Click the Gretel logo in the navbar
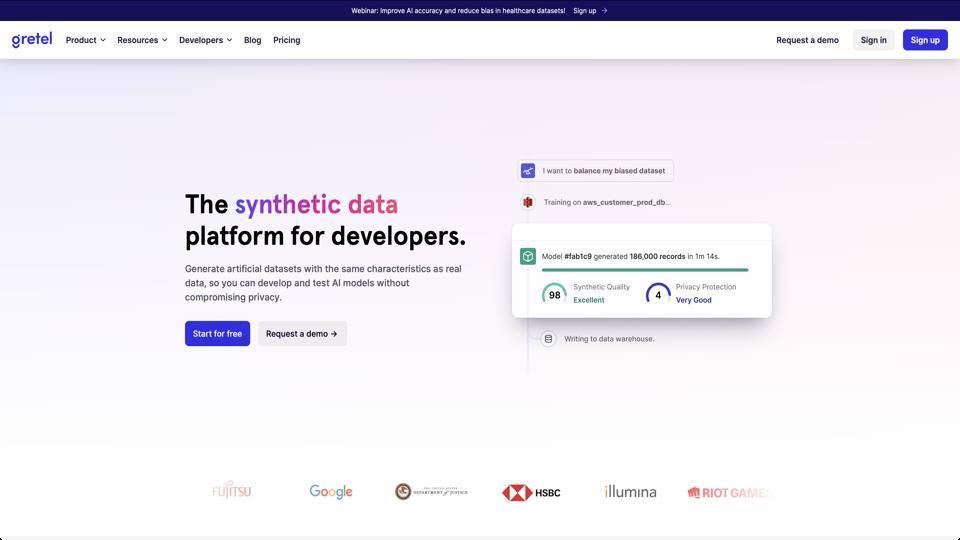The height and width of the screenshot is (540, 960). 32,40
